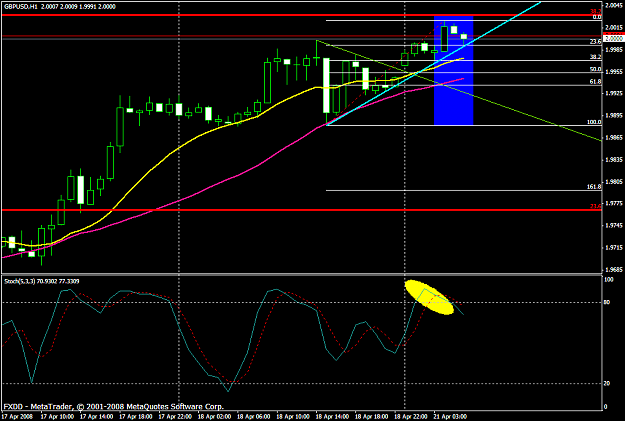This screenshot has height=421, width=625.
Task: Select the Fibonacci 50.0 level label
Action: [x=596, y=69]
